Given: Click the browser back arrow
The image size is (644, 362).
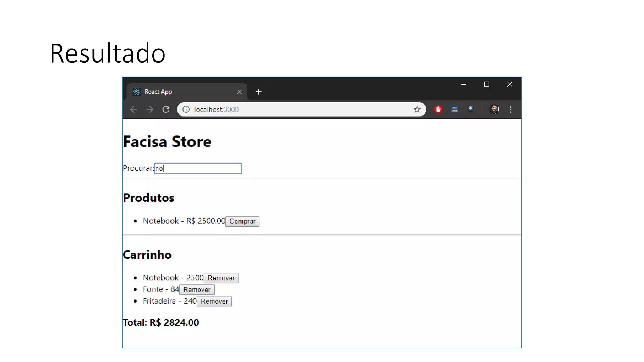Looking at the screenshot, I should 134,109.
